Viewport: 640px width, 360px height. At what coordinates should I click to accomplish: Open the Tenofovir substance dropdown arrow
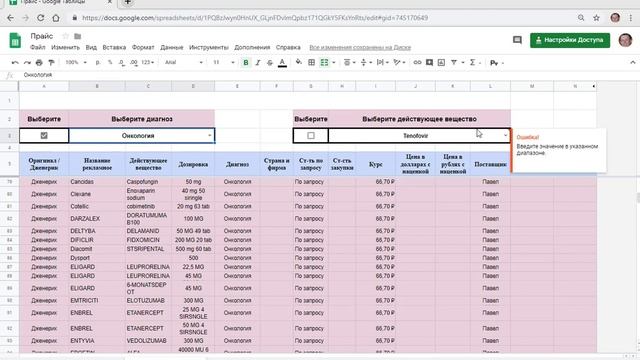pos(505,136)
